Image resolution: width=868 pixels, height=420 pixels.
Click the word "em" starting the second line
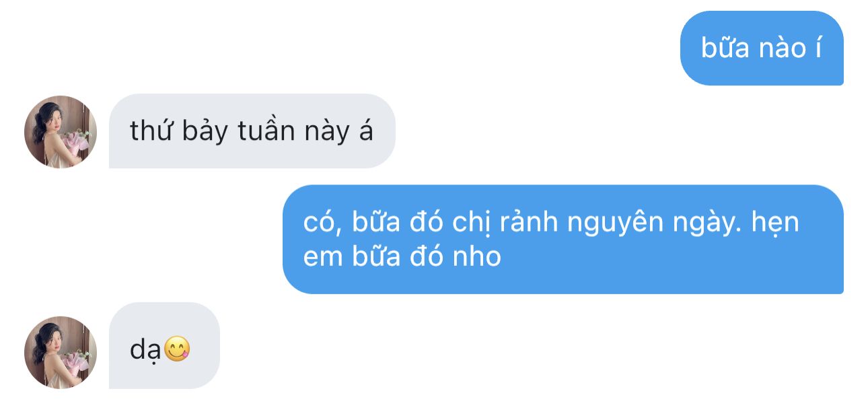click(x=324, y=258)
